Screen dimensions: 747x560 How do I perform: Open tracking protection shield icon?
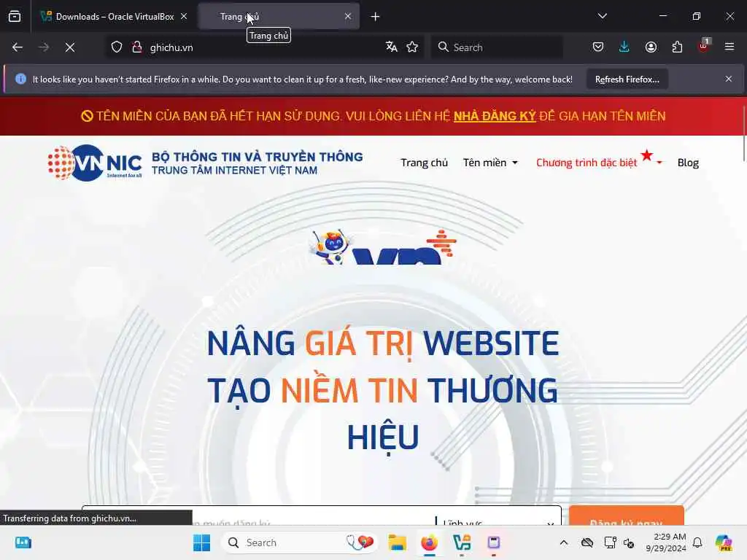coord(117,47)
